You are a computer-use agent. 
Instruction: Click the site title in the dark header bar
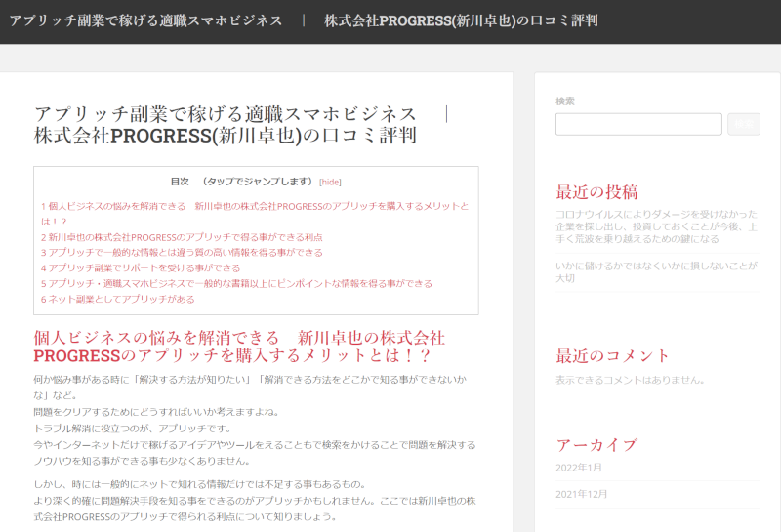(304, 20)
